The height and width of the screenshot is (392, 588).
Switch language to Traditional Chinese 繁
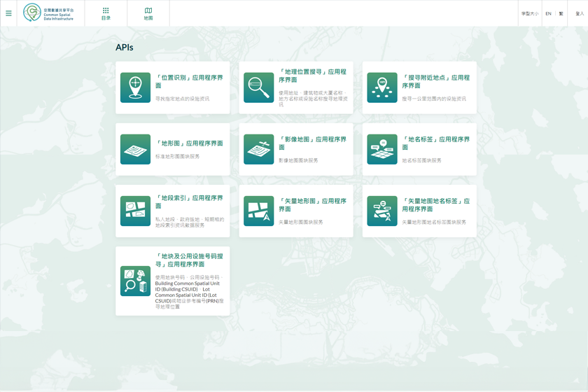point(561,13)
